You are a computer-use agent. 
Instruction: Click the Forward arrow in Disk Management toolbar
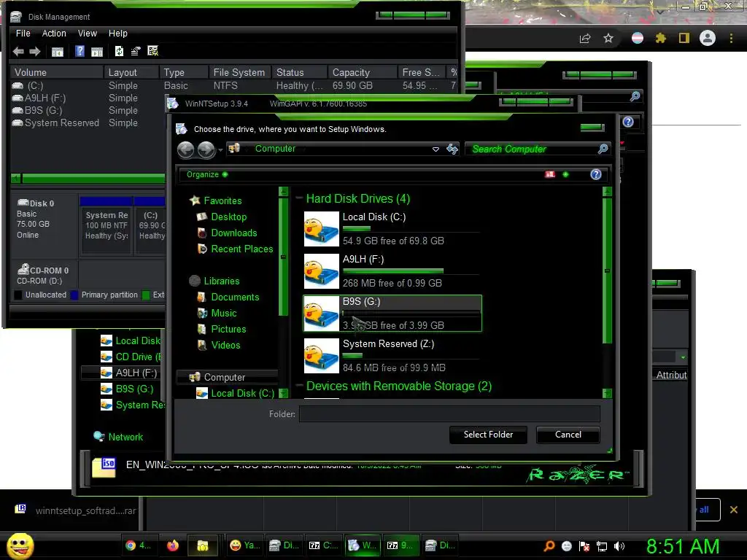tap(35, 52)
